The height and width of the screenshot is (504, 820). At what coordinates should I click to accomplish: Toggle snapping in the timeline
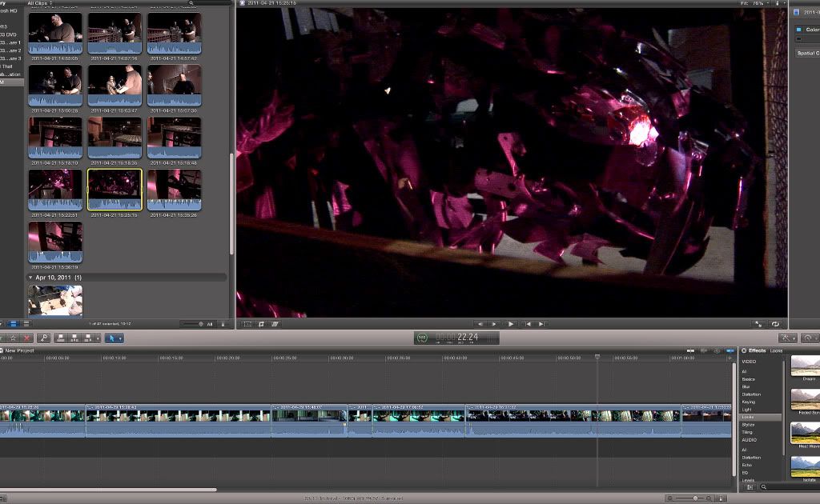pos(730,351)
